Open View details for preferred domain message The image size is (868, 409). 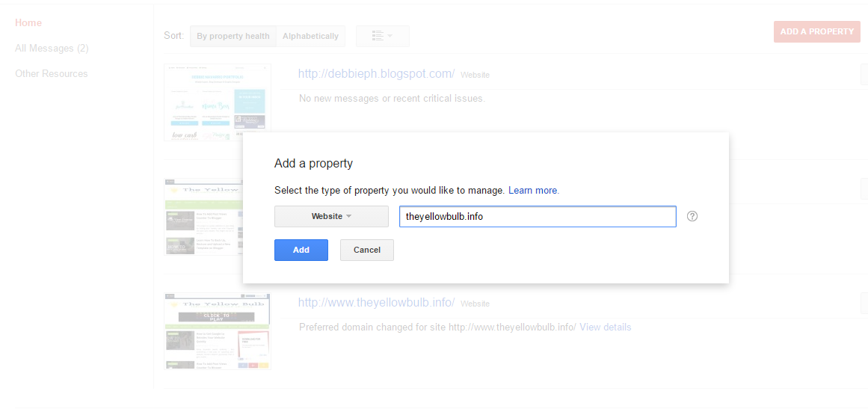pos(605,327)
